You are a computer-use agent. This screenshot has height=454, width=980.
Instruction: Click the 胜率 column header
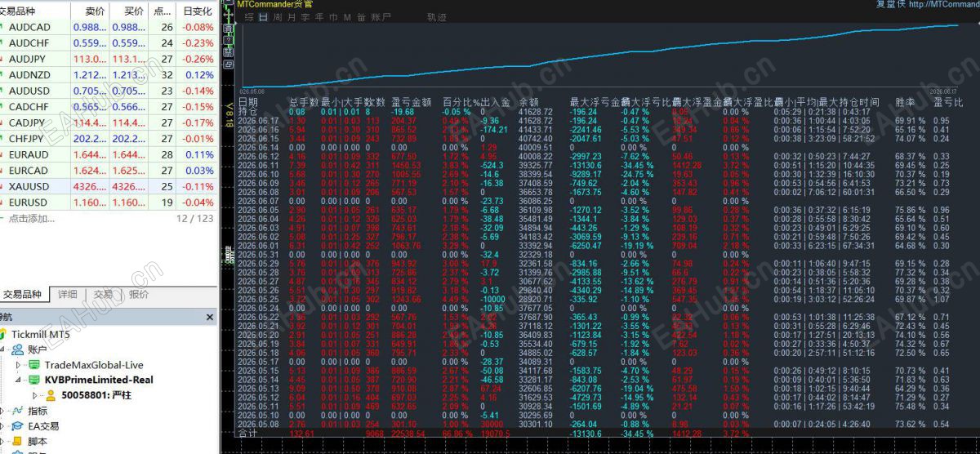(906, 102)
